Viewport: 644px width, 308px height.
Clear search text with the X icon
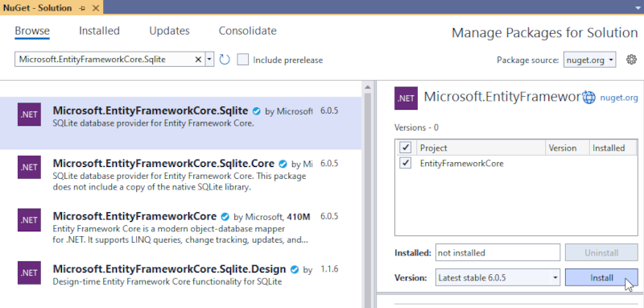pyautogui.click(x=197, y=60)
